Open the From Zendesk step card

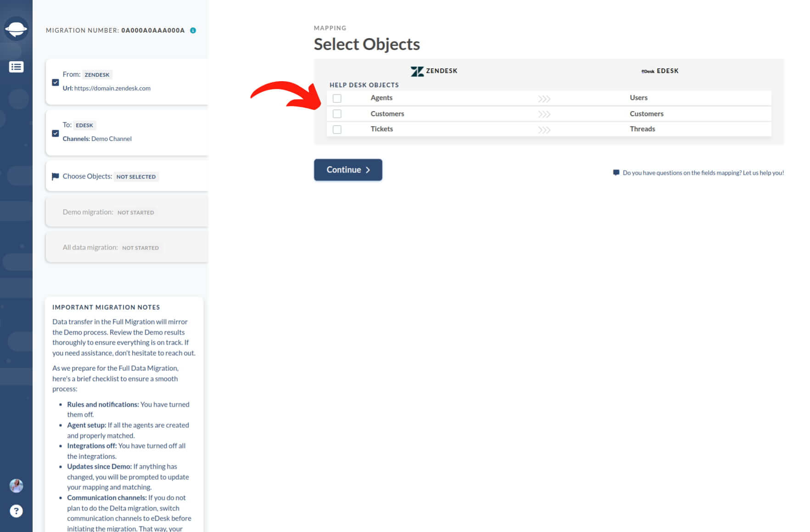point(127,82)
